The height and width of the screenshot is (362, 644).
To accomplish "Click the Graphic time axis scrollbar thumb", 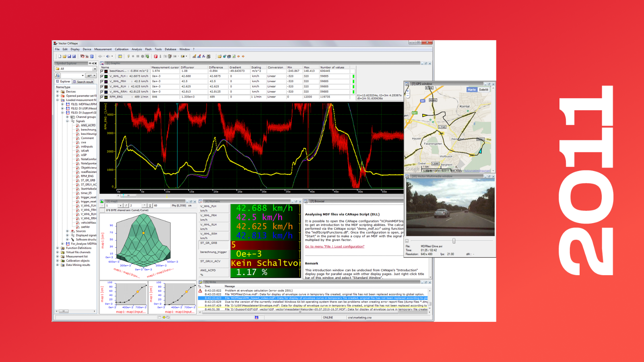I will pyautogui.click(x=129, y=195).
